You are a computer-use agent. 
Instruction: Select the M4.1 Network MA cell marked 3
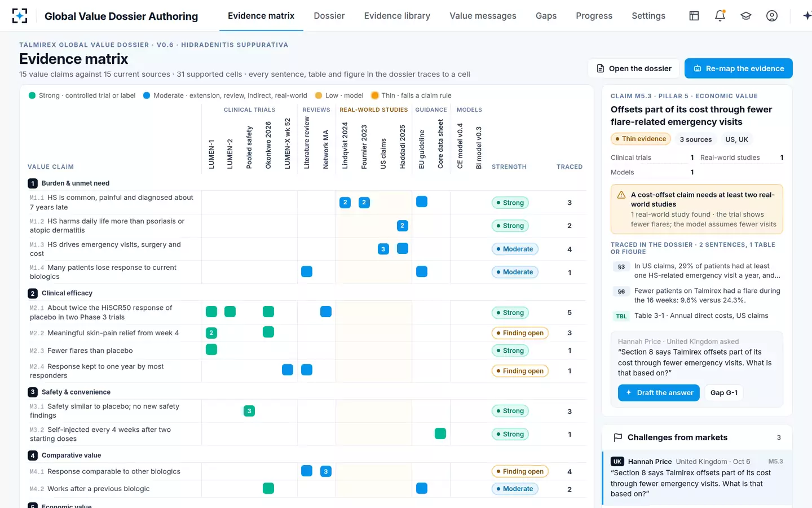click(x=326, y=471)
